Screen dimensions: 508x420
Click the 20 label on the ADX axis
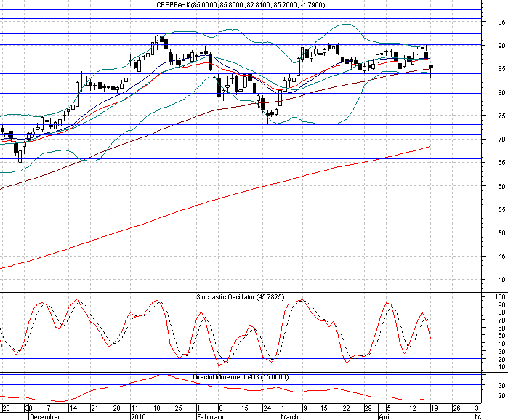pos(501,395)
